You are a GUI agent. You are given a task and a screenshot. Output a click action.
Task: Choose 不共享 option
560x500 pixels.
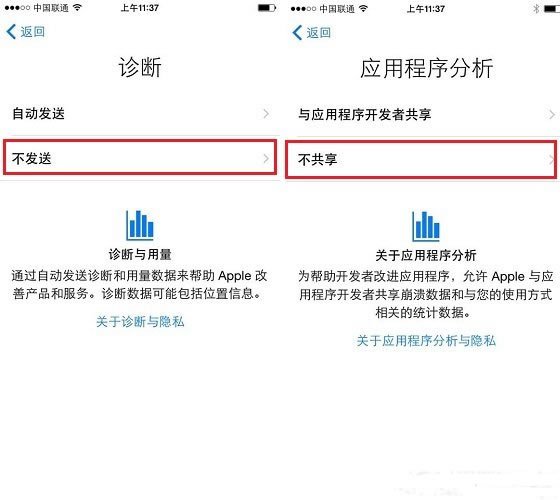[421, 159]
